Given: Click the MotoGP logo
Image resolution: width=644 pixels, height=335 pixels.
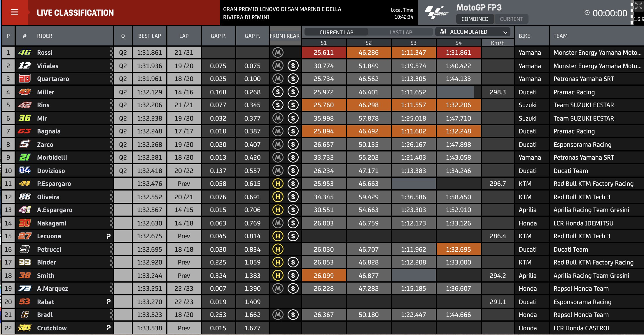Looking at the screenshot, I should coord(436,13).
